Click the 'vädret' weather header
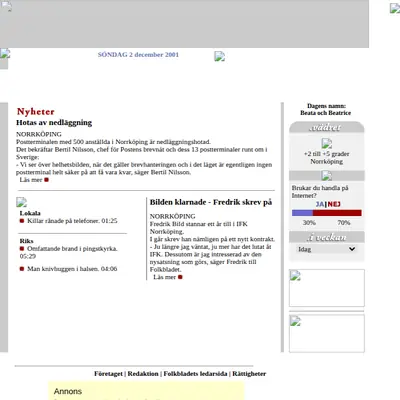Viewport: 400px width, 400px height. [327, 127]
